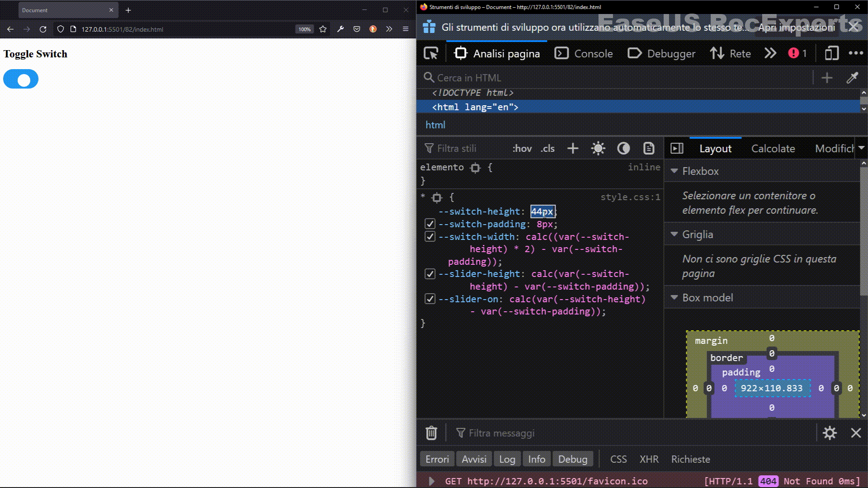Toggle the .cls classes panel
868x488 pixels.
548,149
